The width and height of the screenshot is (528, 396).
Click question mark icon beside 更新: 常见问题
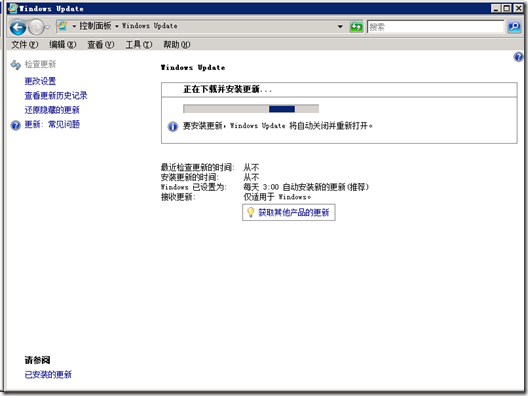point(15,125)
